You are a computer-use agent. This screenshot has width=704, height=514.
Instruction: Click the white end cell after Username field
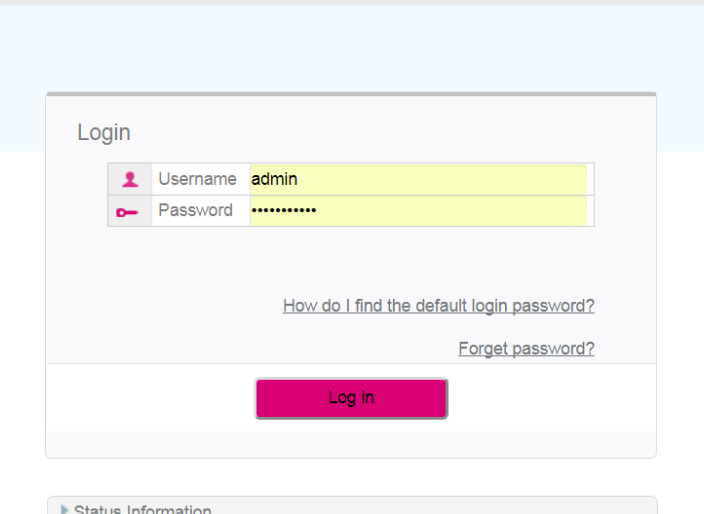click(x=590, y=179)
